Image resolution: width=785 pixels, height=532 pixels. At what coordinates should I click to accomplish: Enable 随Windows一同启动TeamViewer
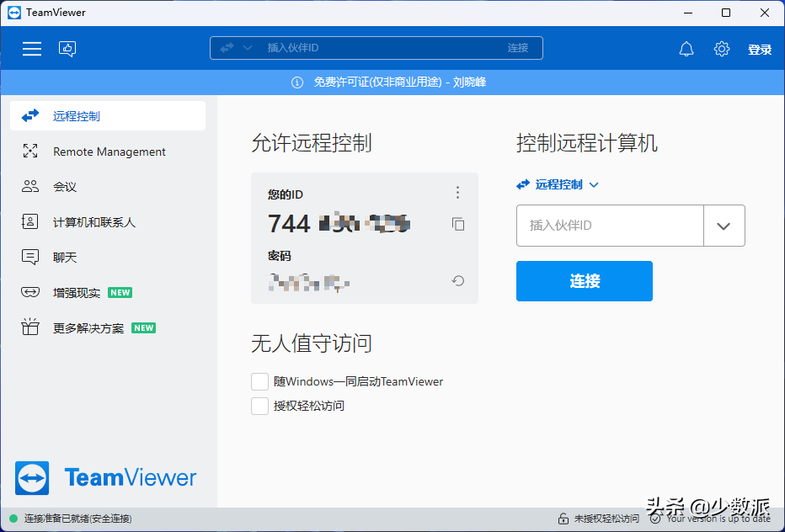coord(259,381)
